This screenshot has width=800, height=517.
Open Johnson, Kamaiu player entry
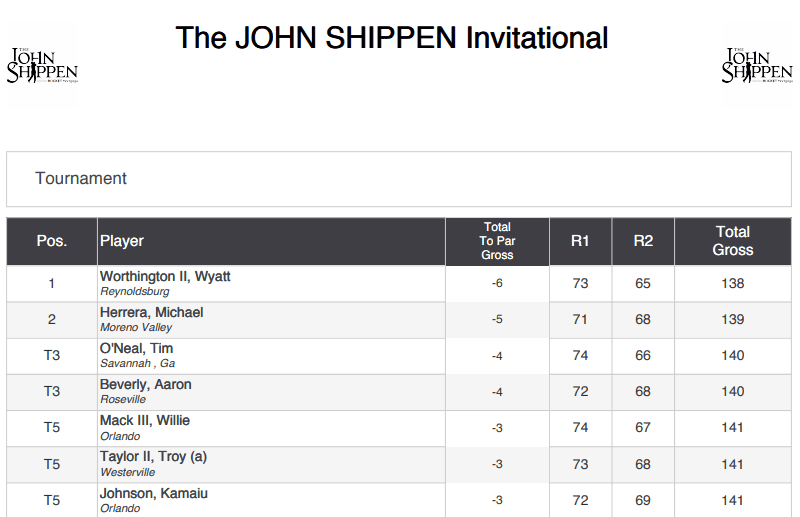click(x=154, y=494)
